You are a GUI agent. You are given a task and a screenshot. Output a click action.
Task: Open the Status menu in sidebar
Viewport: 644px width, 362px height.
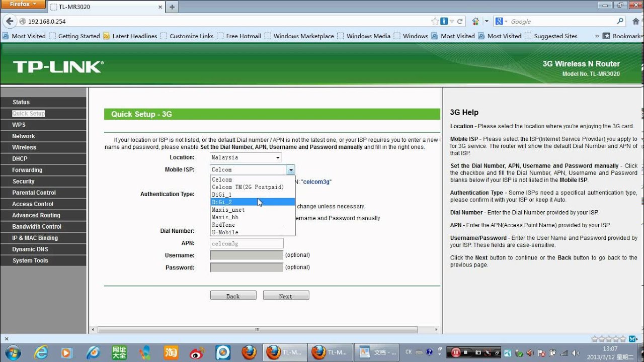43,102
